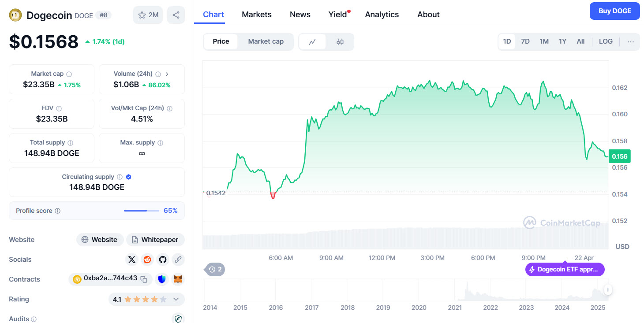Select the 7D time range
The height and width of the screenshot is (323, 644).
coord(525,41)
